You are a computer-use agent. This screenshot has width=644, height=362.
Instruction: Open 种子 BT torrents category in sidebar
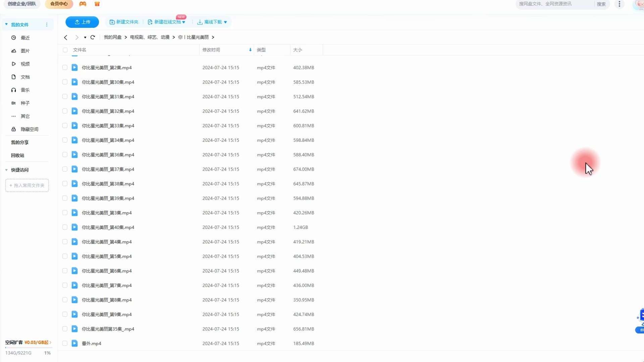click(x=25, y=103)
